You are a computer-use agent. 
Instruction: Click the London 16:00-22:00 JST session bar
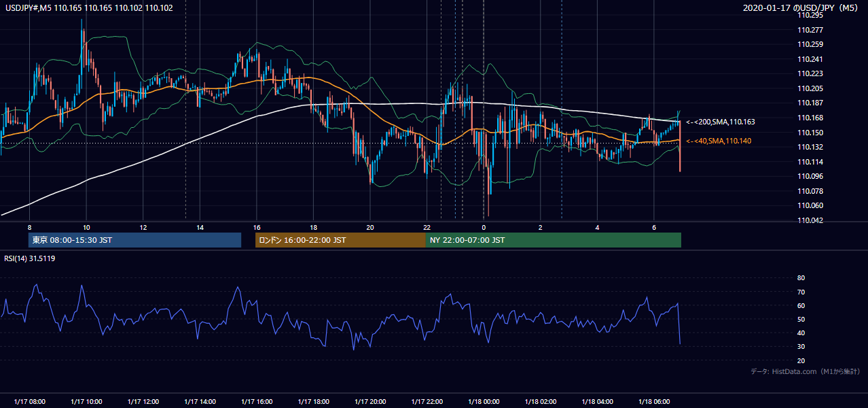[340, 240]
